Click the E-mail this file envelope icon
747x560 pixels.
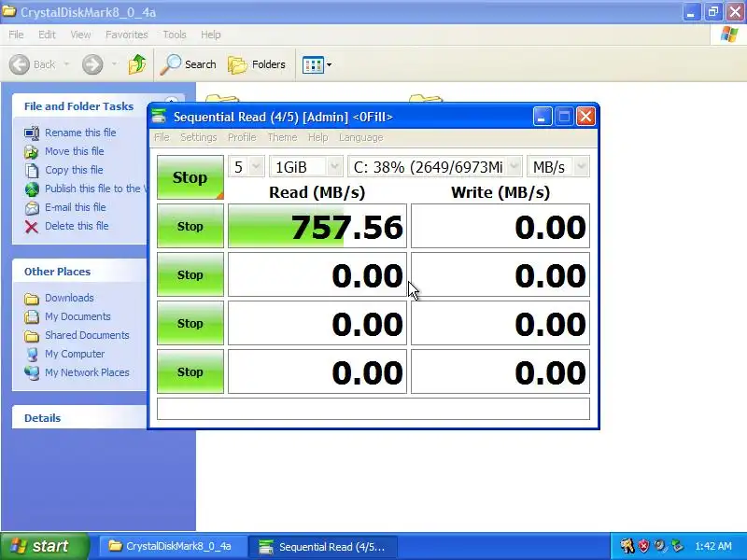(32, 207)
